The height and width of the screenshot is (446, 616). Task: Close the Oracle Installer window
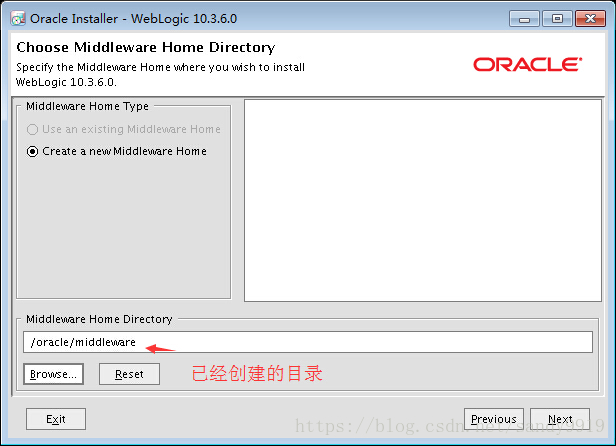click(x=590, y=18)
